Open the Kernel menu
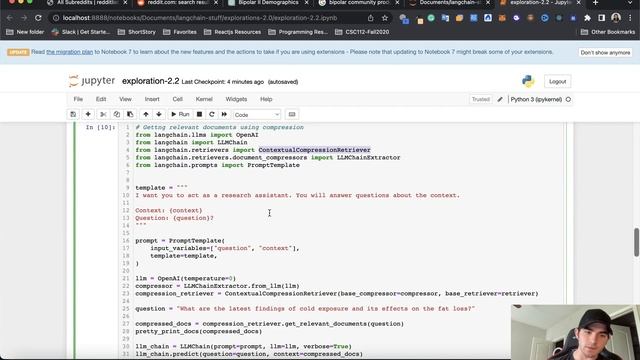This screenshot has height=360, width=640. pos(204,99)
